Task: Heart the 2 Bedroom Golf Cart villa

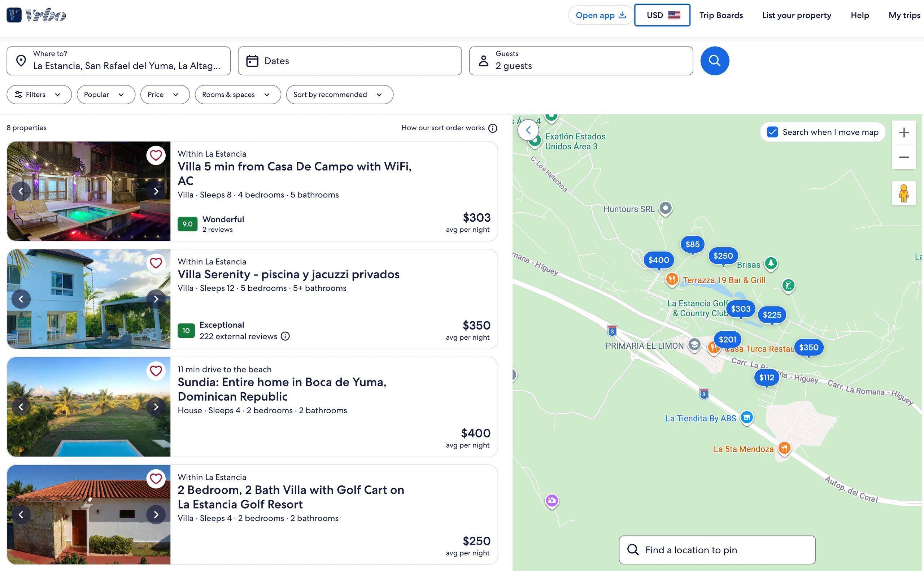Action: pyautogui.click(x=156, y=479)
